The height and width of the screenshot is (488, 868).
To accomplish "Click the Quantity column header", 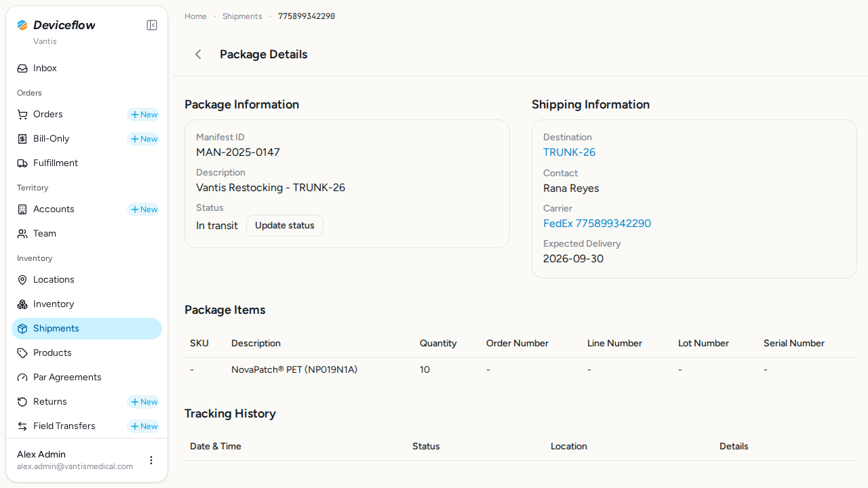I will coord(438,344).
